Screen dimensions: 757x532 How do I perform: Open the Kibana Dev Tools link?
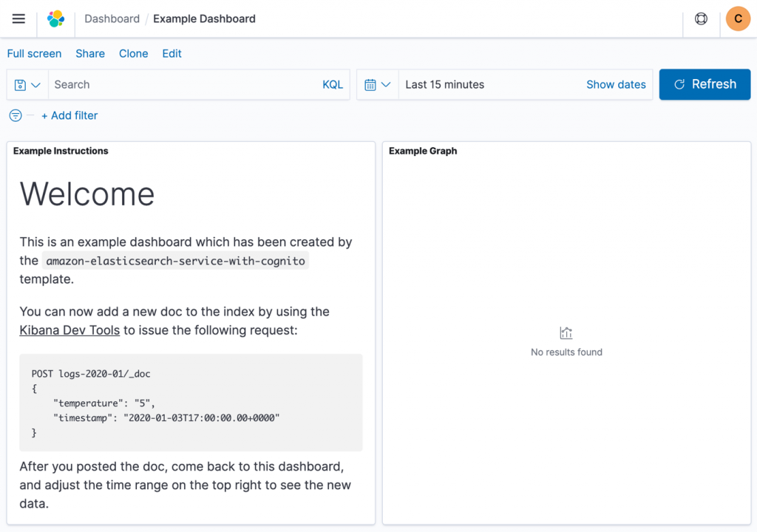click(69, 330)
